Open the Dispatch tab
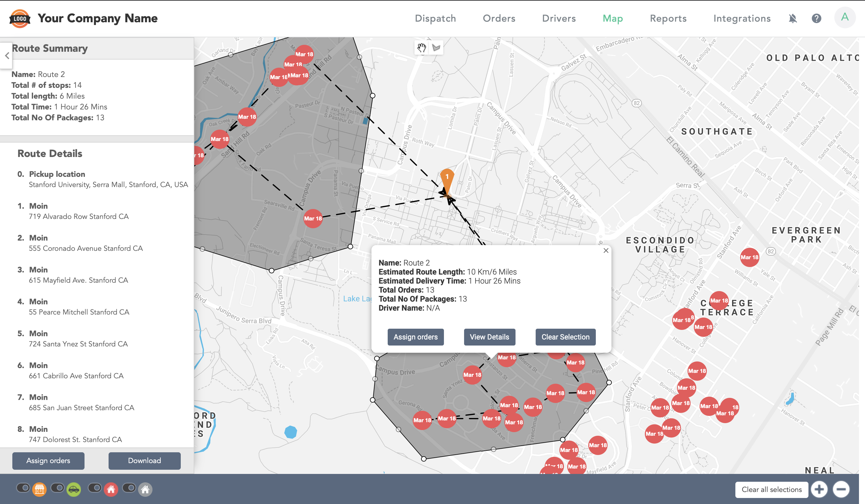865x504 pixels. click(x=435, y=18)
